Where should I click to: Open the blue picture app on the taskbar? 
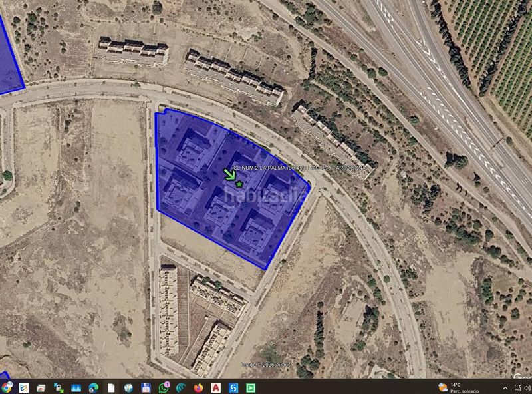click(76, 387)
